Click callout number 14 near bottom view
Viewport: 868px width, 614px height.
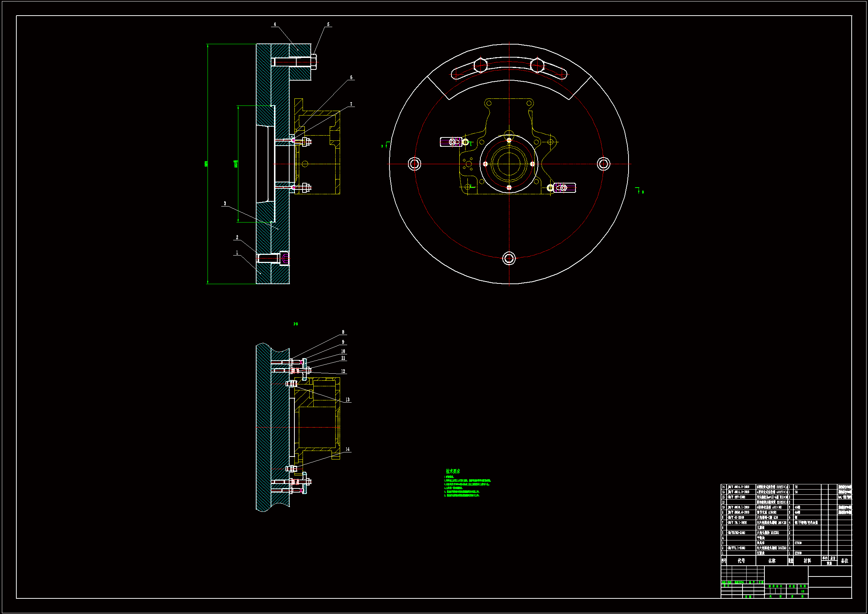(x=347, y=449)
